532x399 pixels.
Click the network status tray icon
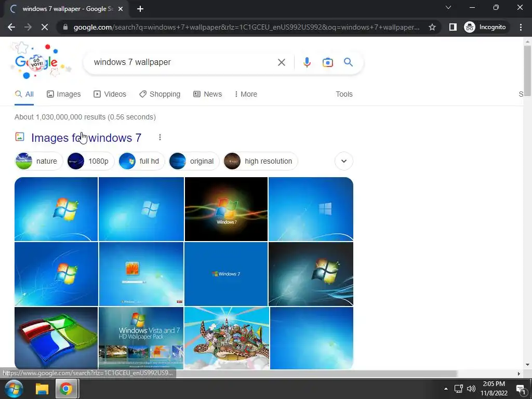(459, 389)
